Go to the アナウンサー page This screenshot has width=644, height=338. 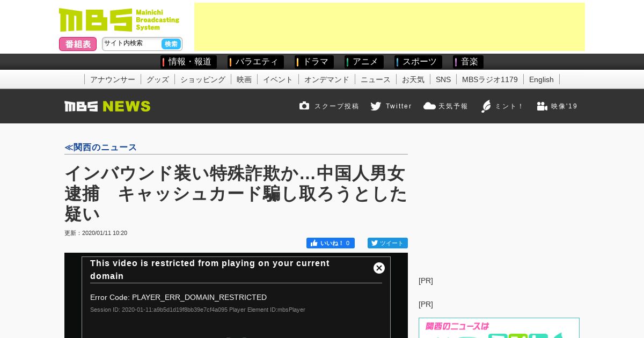pyautogui.click(x=113, y=79)
